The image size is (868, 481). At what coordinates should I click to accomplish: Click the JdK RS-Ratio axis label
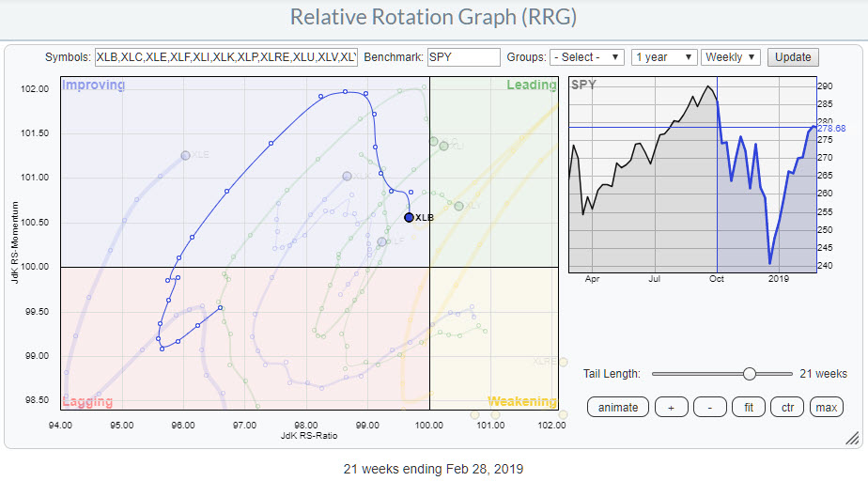(309, 436)
